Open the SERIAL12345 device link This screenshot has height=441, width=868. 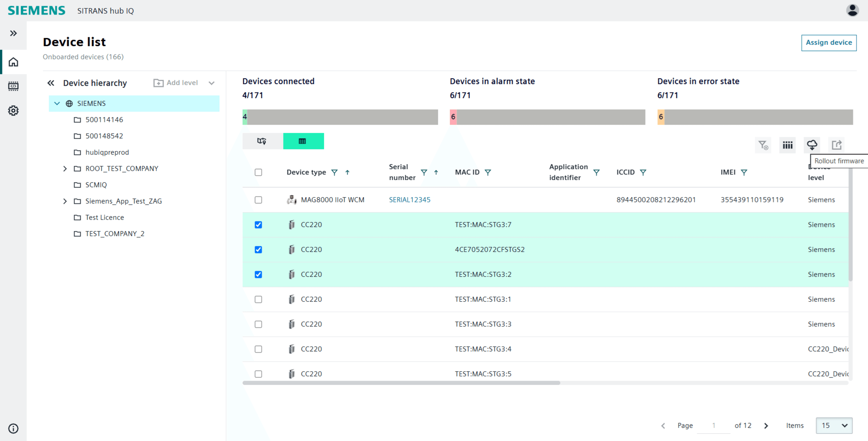tap(409, 200)
